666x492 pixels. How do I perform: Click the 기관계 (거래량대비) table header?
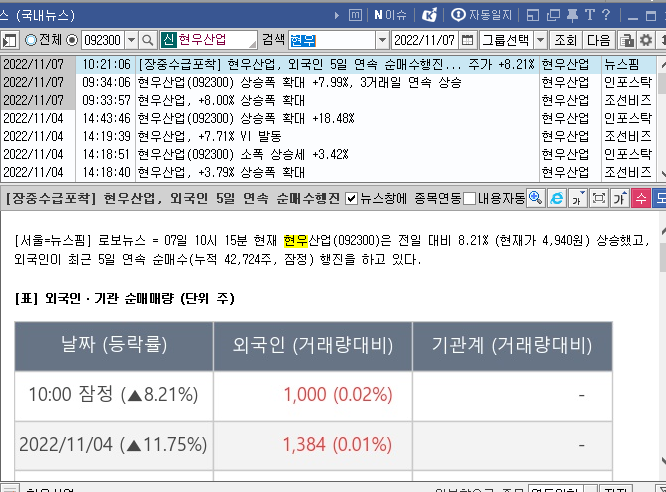(512, 345)
